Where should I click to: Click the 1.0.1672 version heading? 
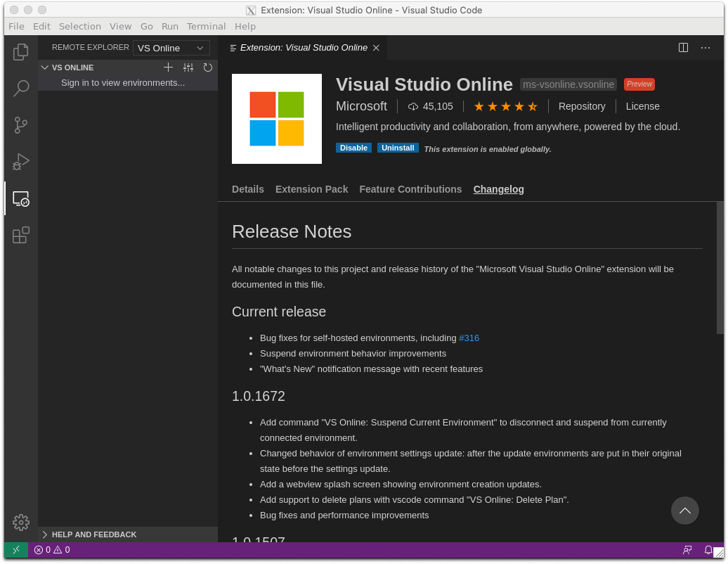[258, 397]
